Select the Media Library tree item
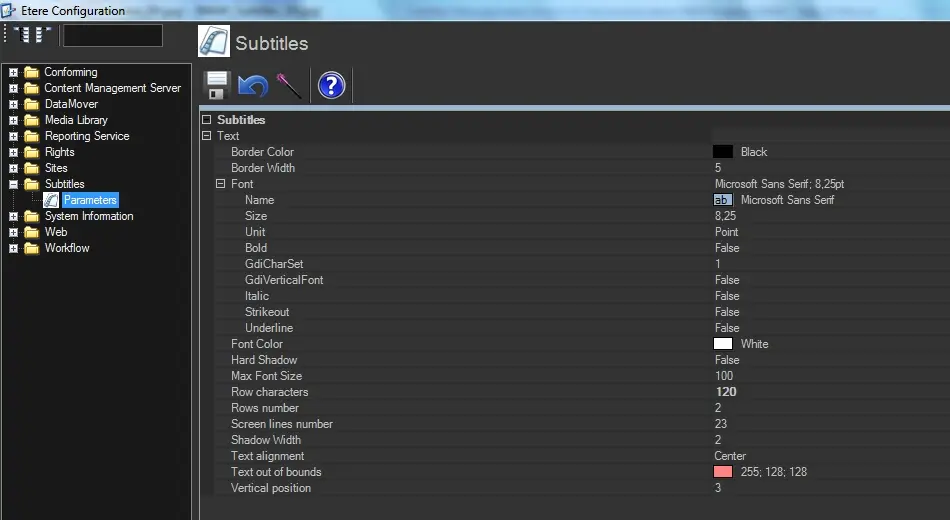This screenshot has width=950, height=520. pyautogui.click(x=76, y=120)
